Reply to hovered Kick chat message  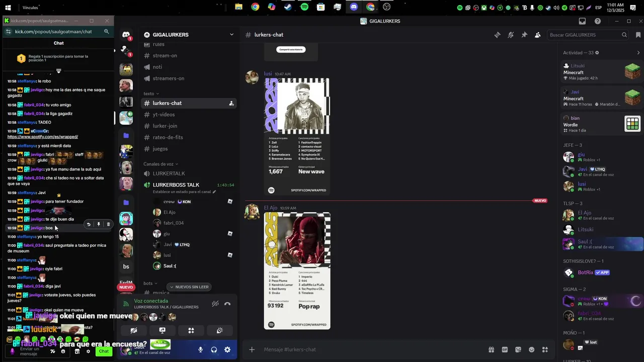click(x=89, y=224)
